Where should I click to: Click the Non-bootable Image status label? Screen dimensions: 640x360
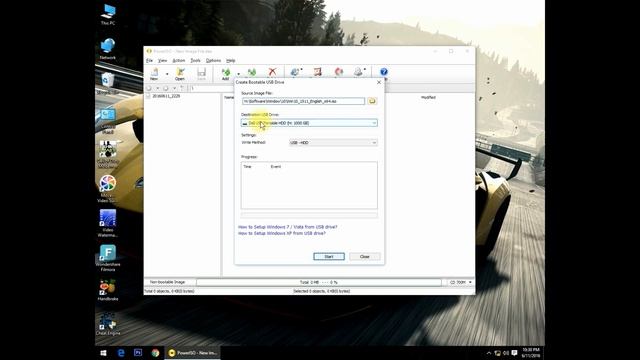167,282
